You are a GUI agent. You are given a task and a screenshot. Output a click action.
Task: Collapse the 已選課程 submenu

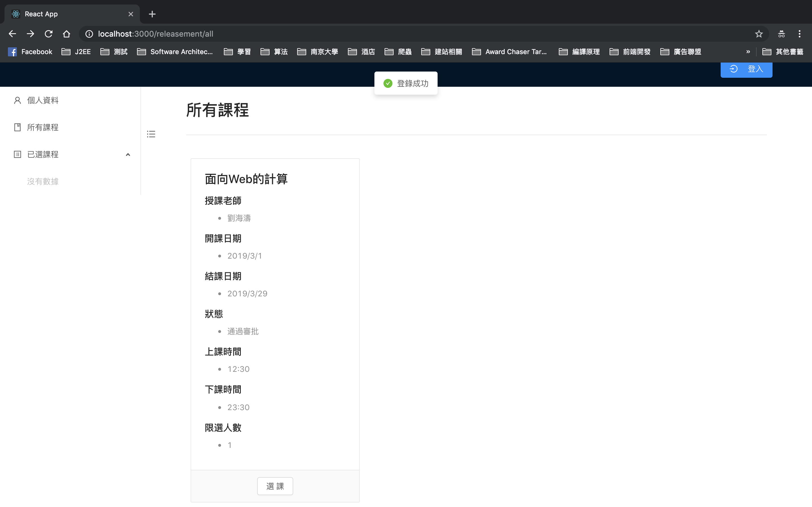coord(128,155)
